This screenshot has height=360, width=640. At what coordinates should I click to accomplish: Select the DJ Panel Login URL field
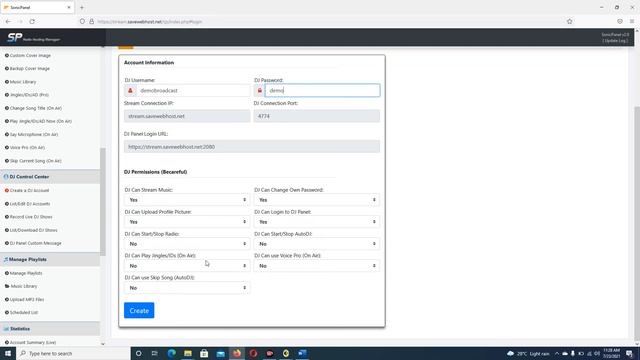[x=252, y=147]
